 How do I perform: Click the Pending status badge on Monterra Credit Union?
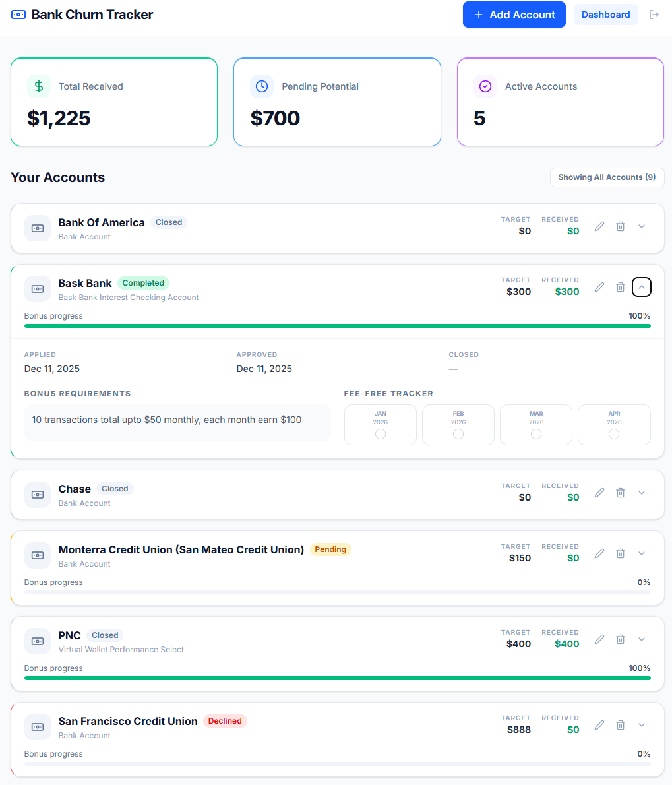point(330,549)
